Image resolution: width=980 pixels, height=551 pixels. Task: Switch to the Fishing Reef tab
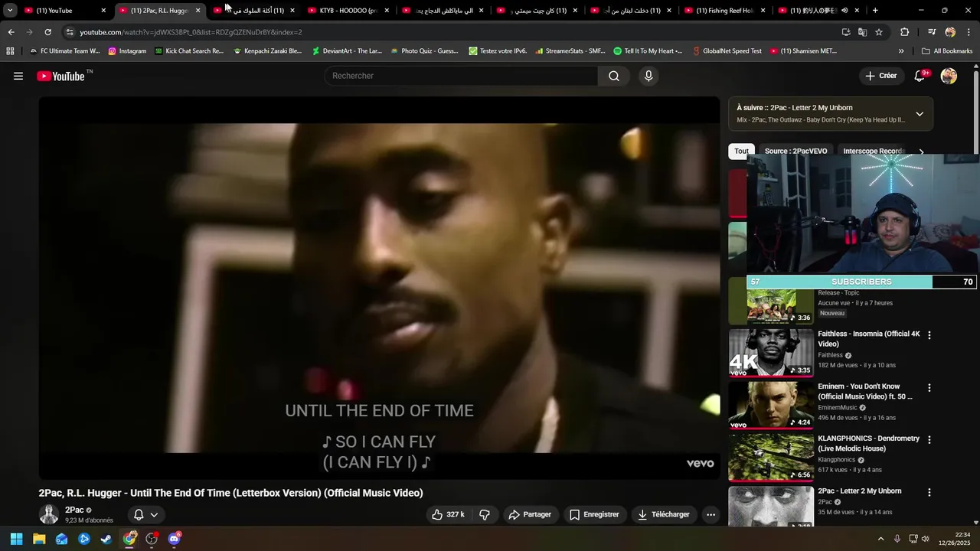point(724,11)
